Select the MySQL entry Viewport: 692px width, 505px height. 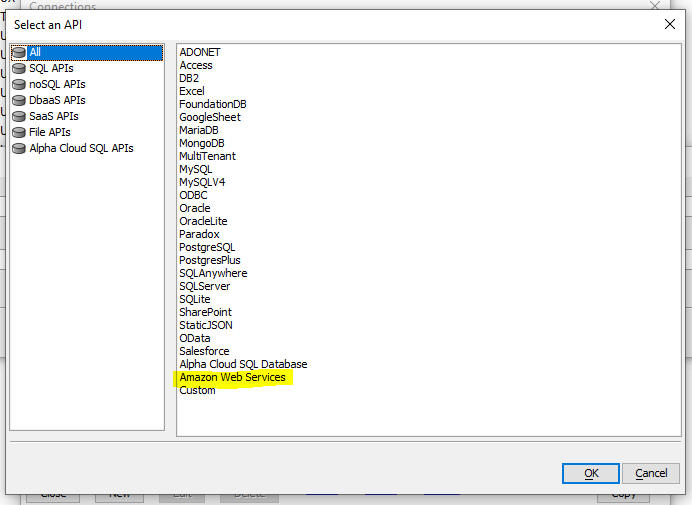[196, 170]
